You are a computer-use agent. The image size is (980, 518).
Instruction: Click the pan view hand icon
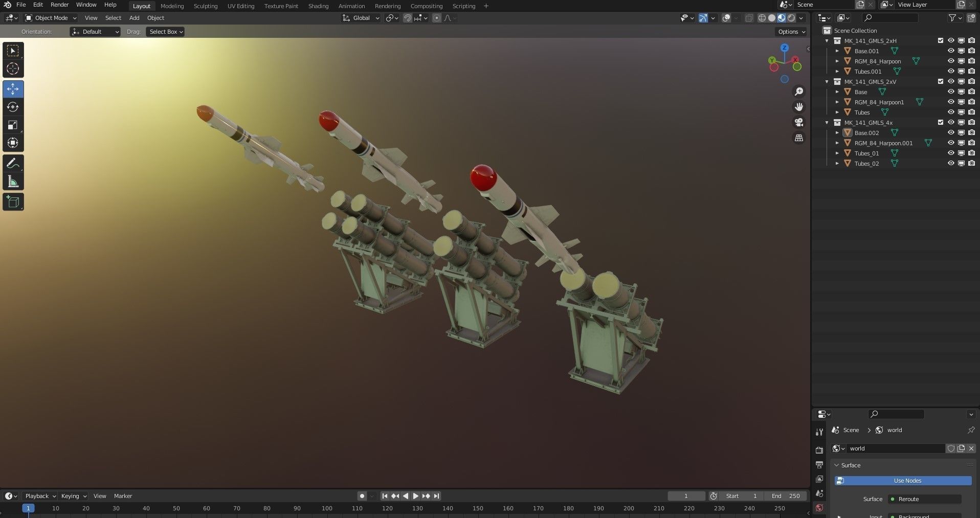tap(799, 107)
